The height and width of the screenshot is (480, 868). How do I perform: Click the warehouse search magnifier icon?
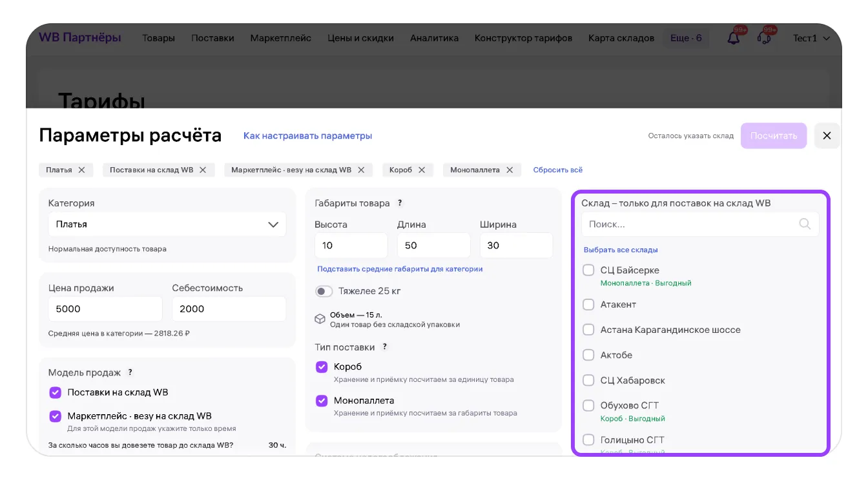[805, 224]
